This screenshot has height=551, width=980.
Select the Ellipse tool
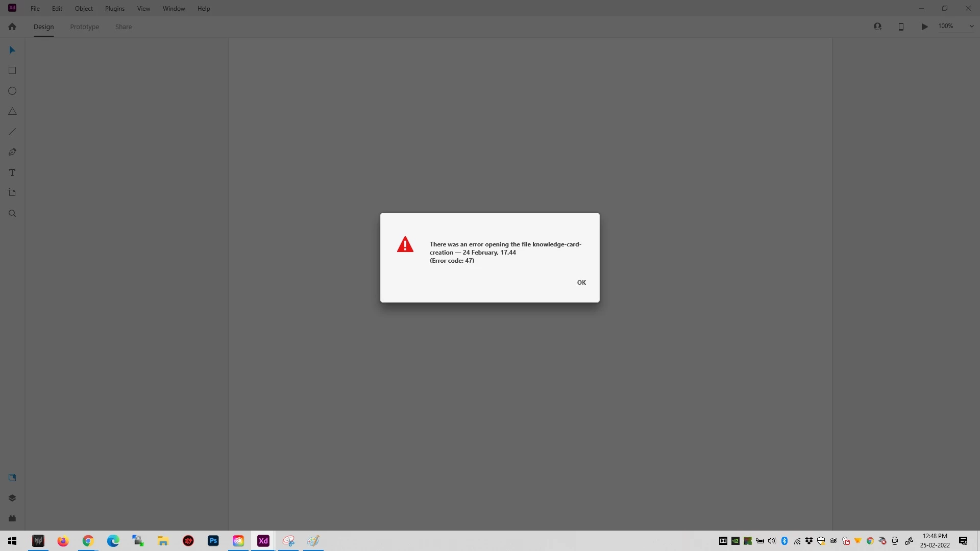[12, 91]
